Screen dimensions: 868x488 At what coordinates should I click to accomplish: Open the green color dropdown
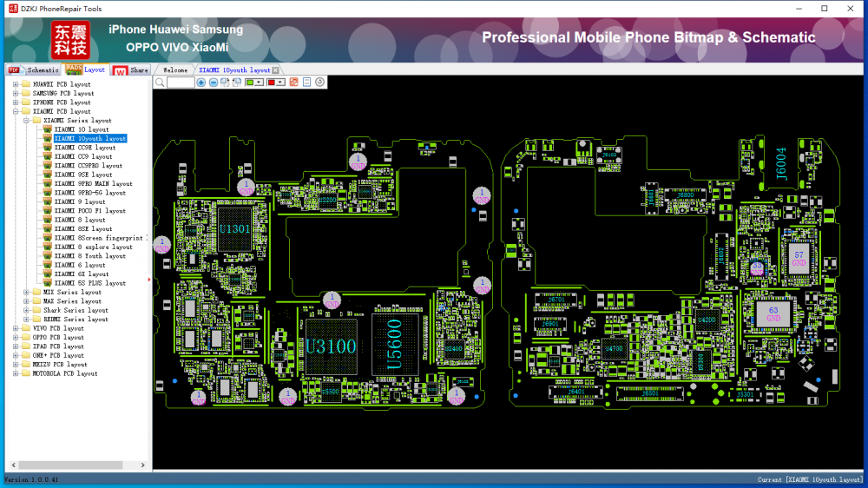click(260, 82)
